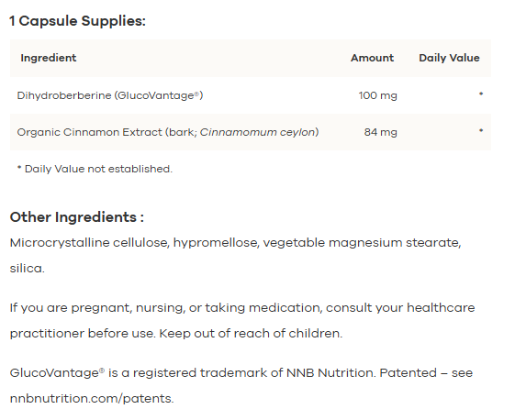Click the 'Daily Value not established' footnote

(x=95, y=169)
